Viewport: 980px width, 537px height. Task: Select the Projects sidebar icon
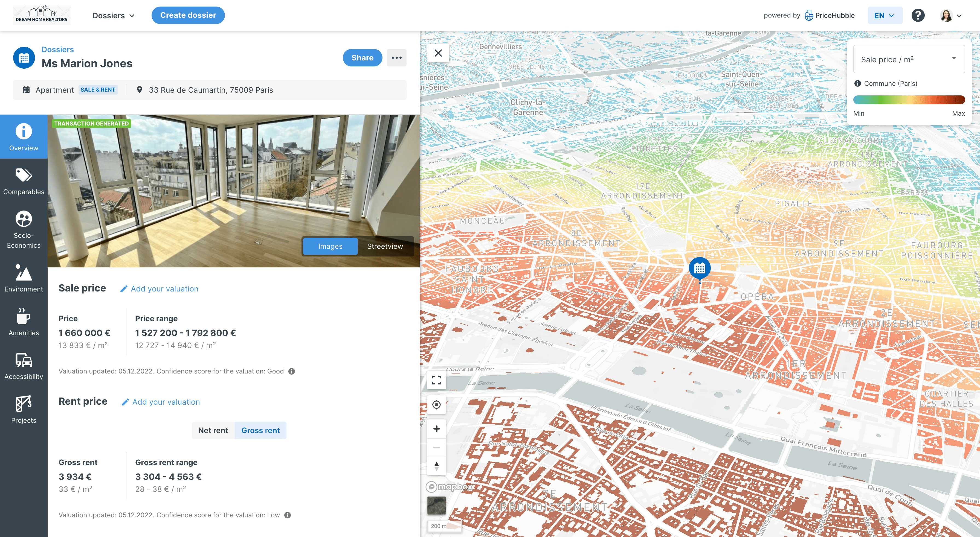pos(23,410)
